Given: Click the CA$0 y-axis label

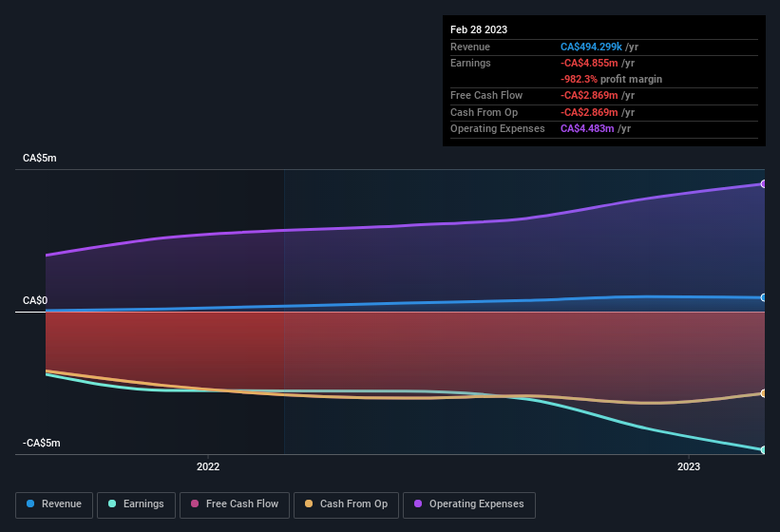Looking at the screenshot, I should [x=35, y=300].
